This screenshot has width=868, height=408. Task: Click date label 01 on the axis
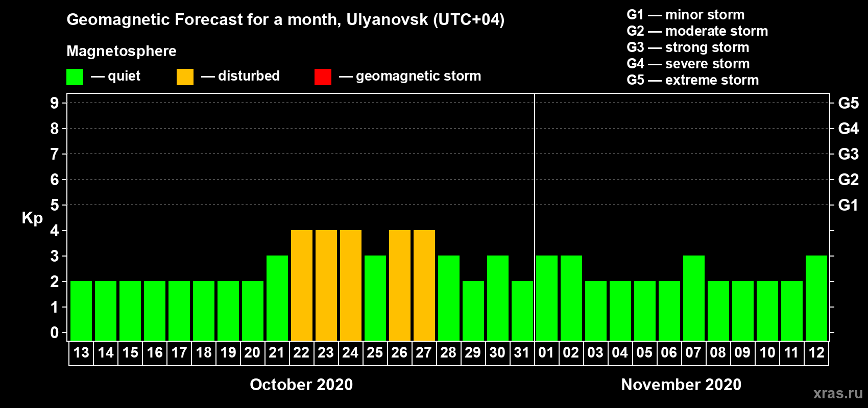(546, 352)
